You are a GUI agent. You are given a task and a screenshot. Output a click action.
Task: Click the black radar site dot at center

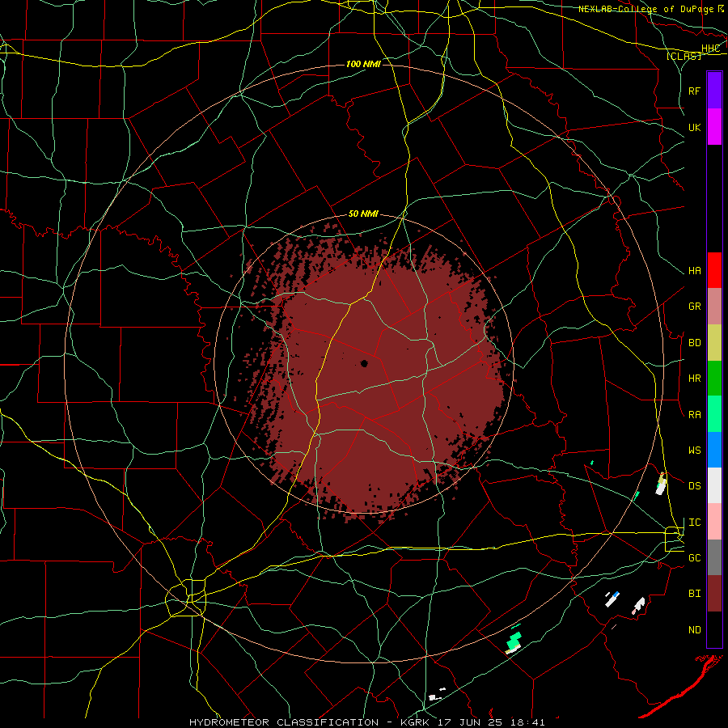pyautogui.click(x=364, y=363)
